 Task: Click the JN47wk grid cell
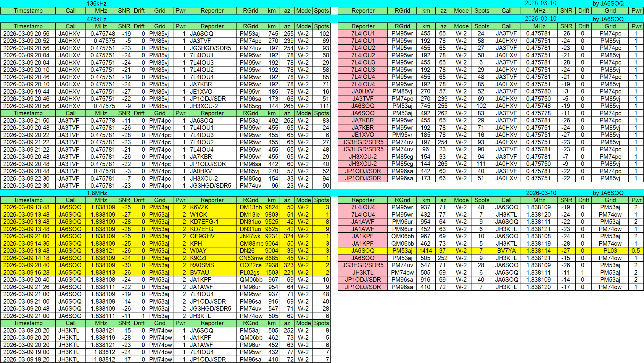coord(250,236)
